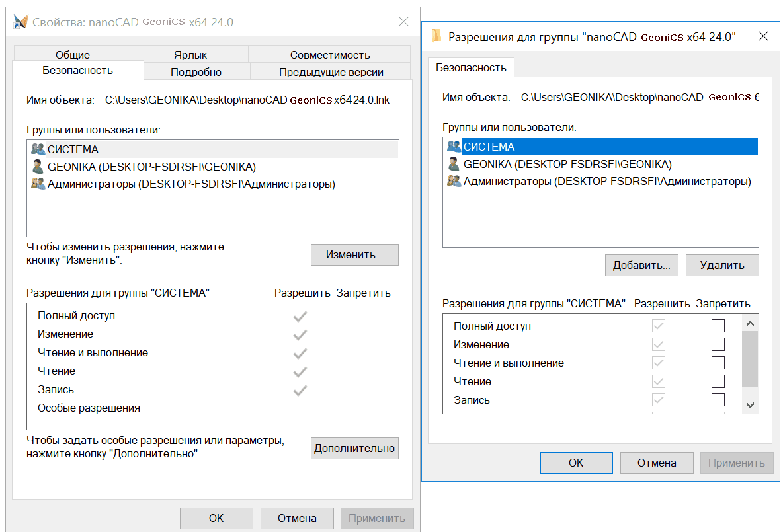Select GEONIKA user icon in Properties list

(x=38, y=167)
